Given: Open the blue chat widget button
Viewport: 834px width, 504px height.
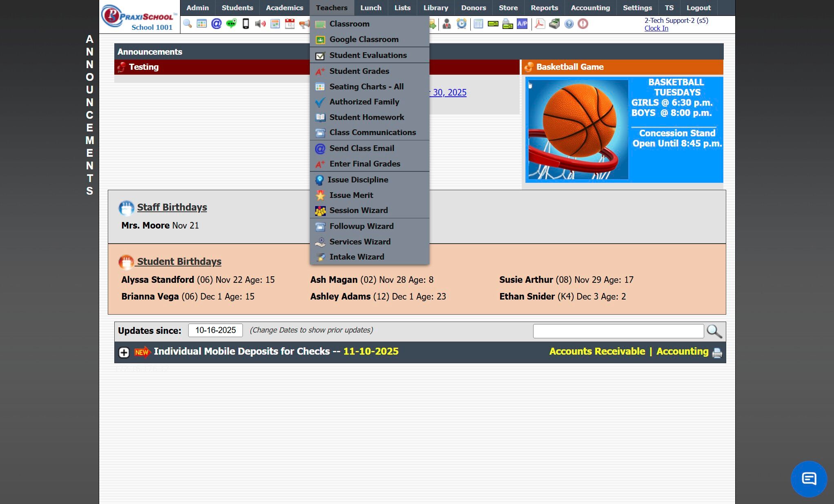Looking at the screenshot, I should [x=808, y=479].
